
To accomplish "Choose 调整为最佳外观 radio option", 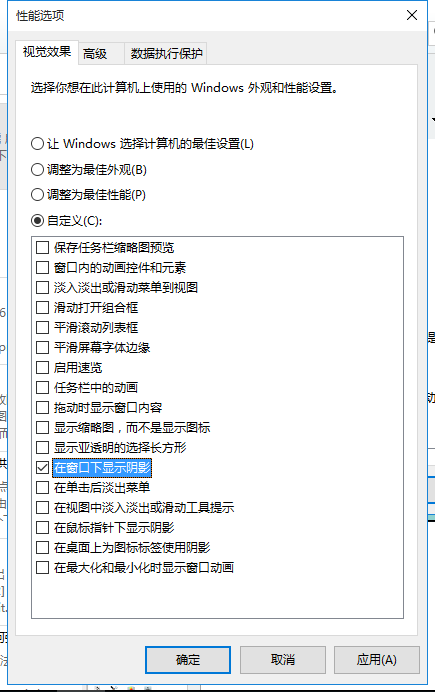I will [38, 169].
